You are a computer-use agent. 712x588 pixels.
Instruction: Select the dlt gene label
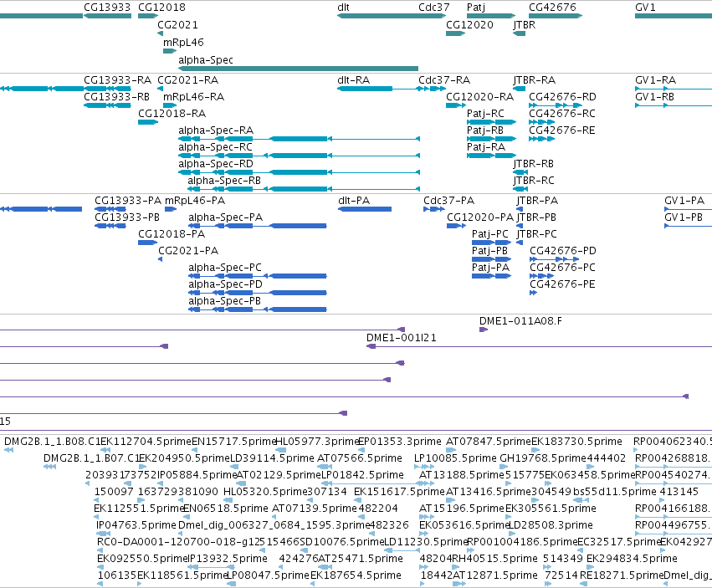tap(343, 8)
